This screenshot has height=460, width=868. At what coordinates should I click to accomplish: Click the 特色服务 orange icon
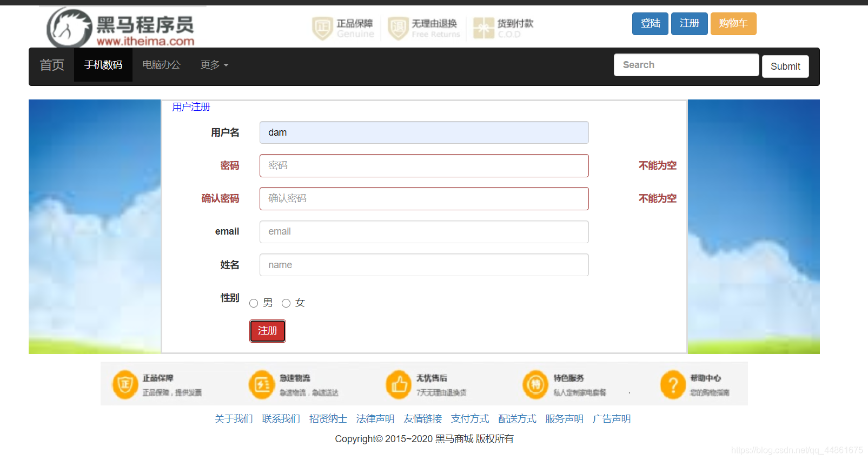[x=535, y=384]
